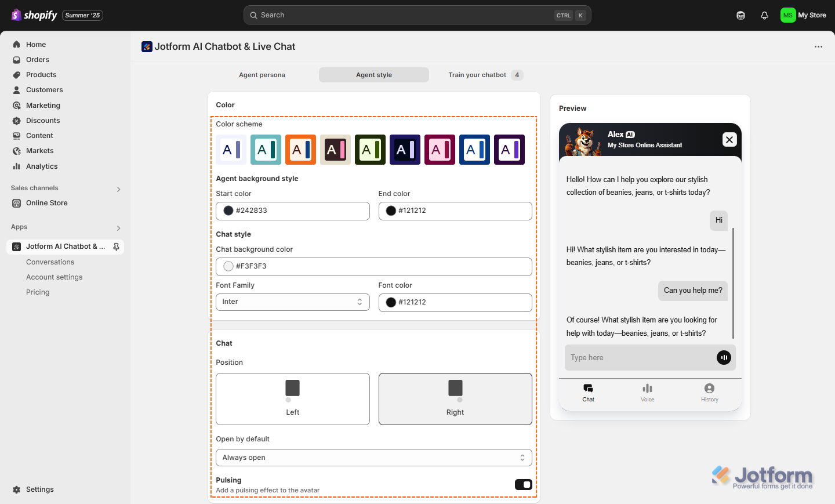Click the Jotform logo in the page header
Image resolution: width=835 pixels, height=504 pixels.
click(x=147, y=47)
